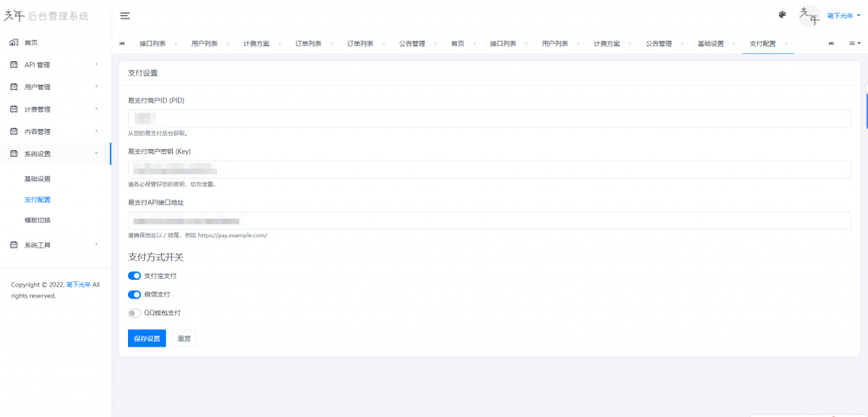This screenshot has width=868, height=417.
Task: Click the API 管理 calendar icon
Action: coord(14,64)
